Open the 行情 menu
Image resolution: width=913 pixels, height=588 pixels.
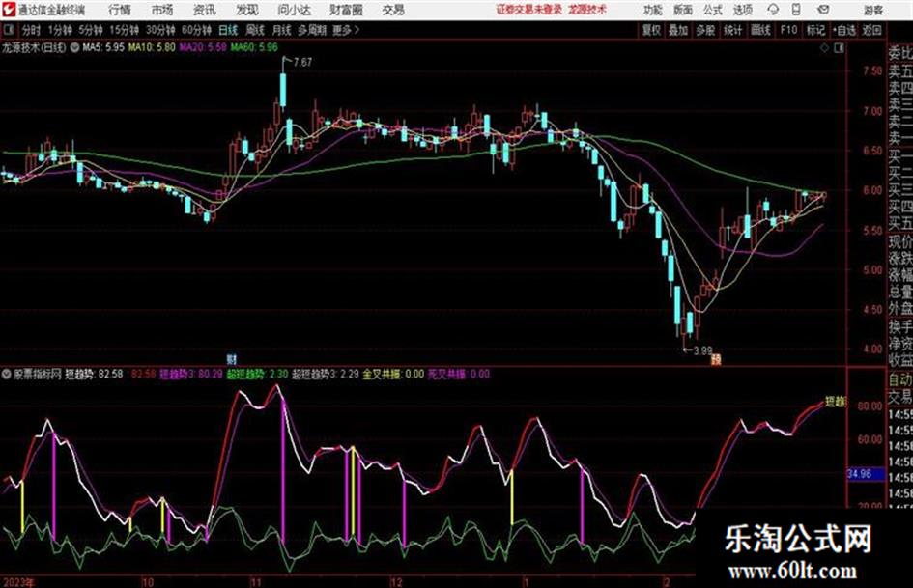click(120, 10)
